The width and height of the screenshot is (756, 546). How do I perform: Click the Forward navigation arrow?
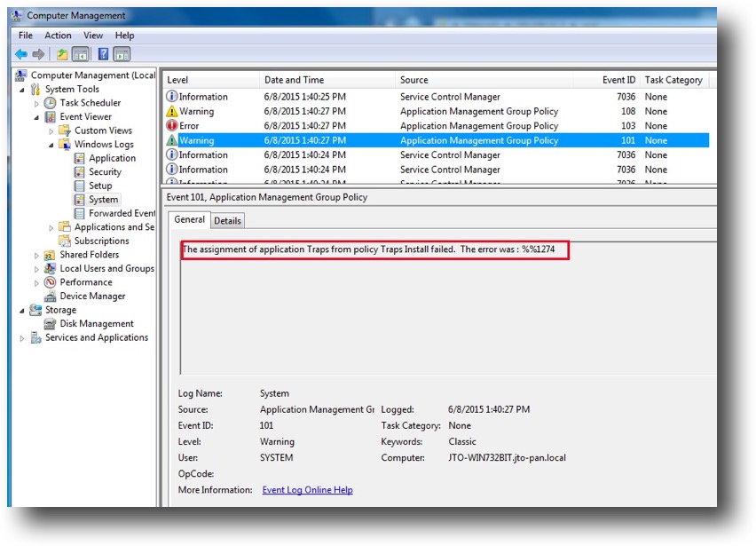click(37, 53)
